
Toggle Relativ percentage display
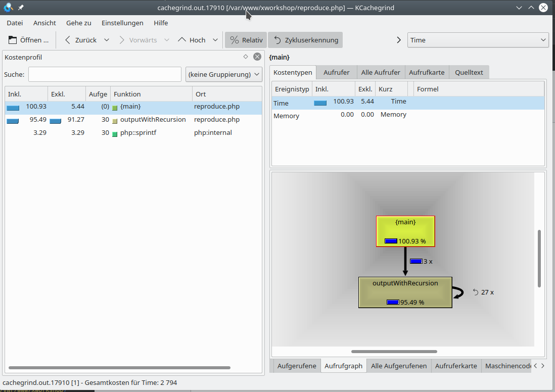pos(246,40)
